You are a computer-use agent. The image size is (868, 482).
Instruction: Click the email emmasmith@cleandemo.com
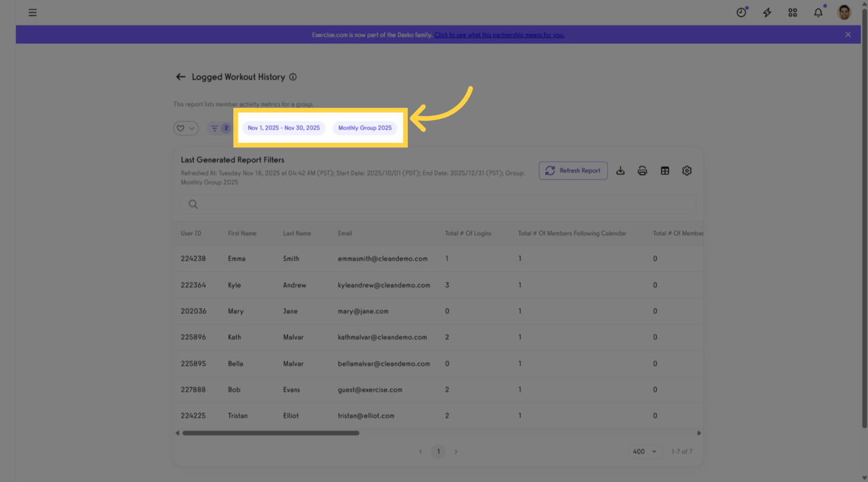pyautogui.click(x=383, y=259)
